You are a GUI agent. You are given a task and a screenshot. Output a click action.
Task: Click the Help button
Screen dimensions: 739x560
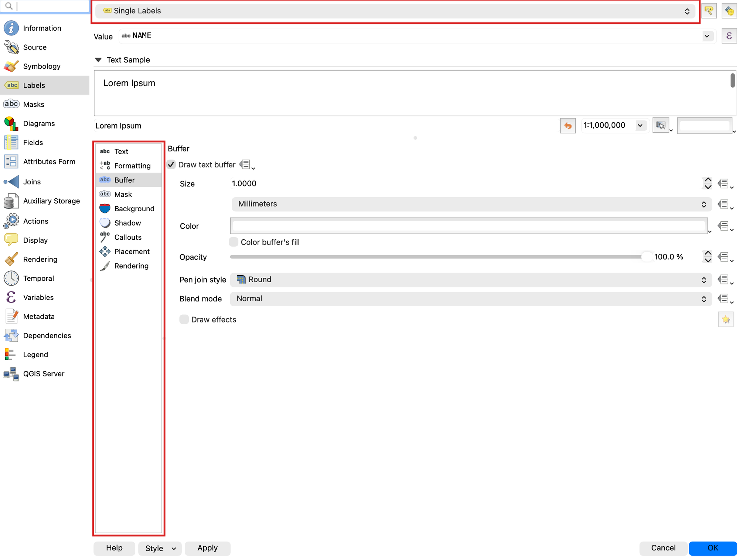(114, 548)
